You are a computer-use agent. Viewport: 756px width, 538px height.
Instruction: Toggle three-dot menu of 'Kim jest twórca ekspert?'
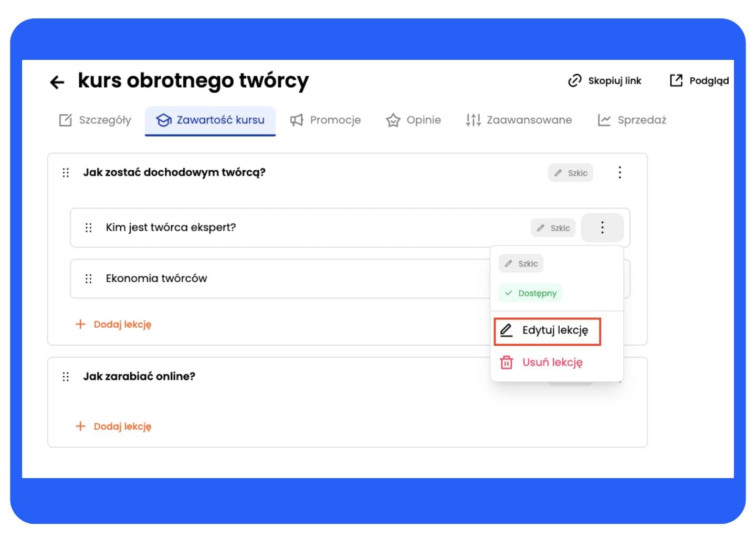point(602,227)
